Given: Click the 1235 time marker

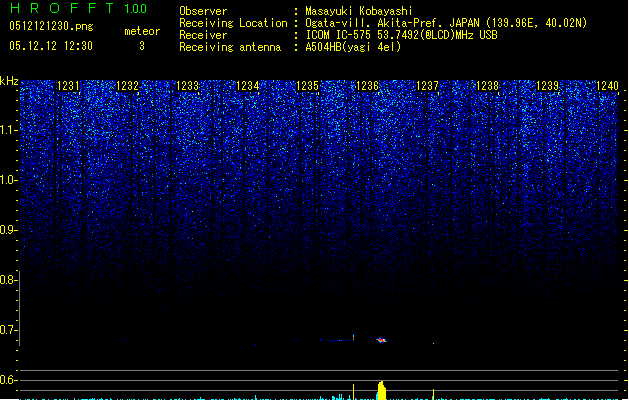Looking at the screenshot, I should 307,86.
